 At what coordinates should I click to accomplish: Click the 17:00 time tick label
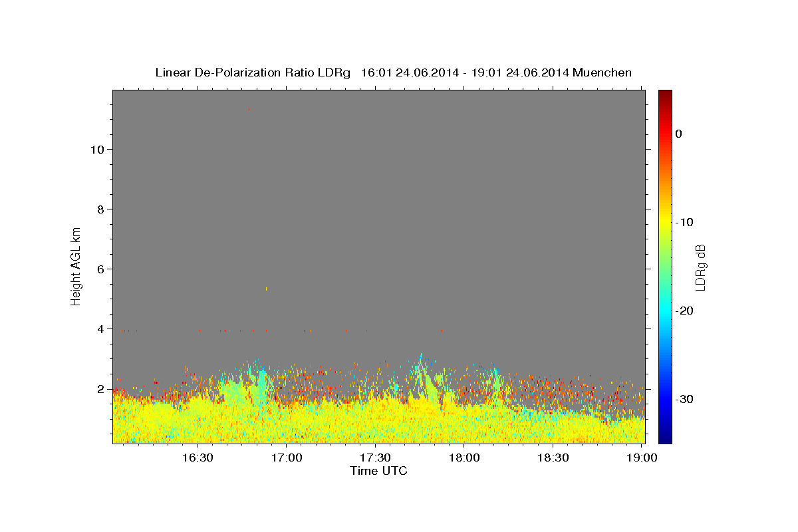coord(287,458)
